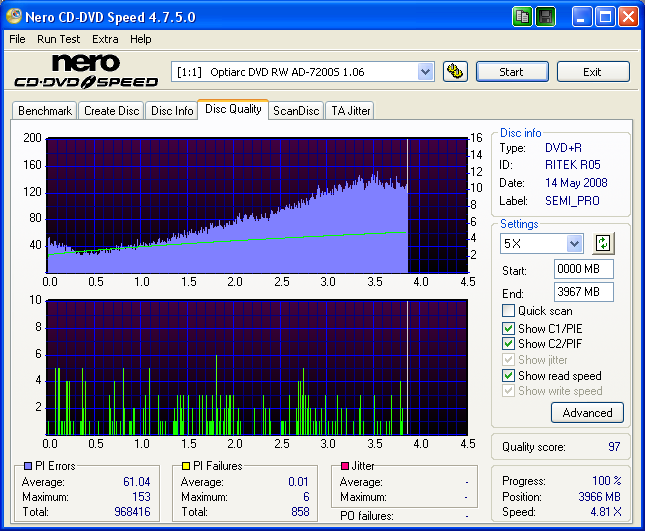Click the PI Errors blue color swatch
Viewport: 645px width, 531px height.
[x=28, y=466]
